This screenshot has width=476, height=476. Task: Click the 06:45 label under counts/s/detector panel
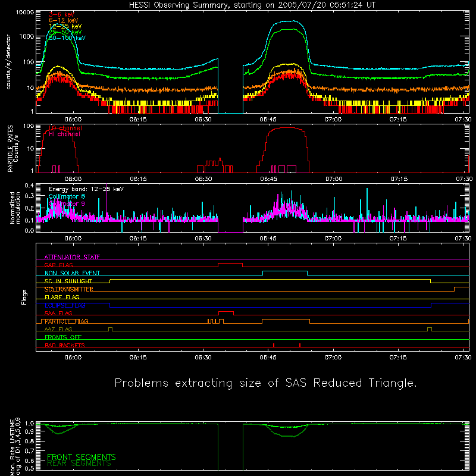pos(268,120)
